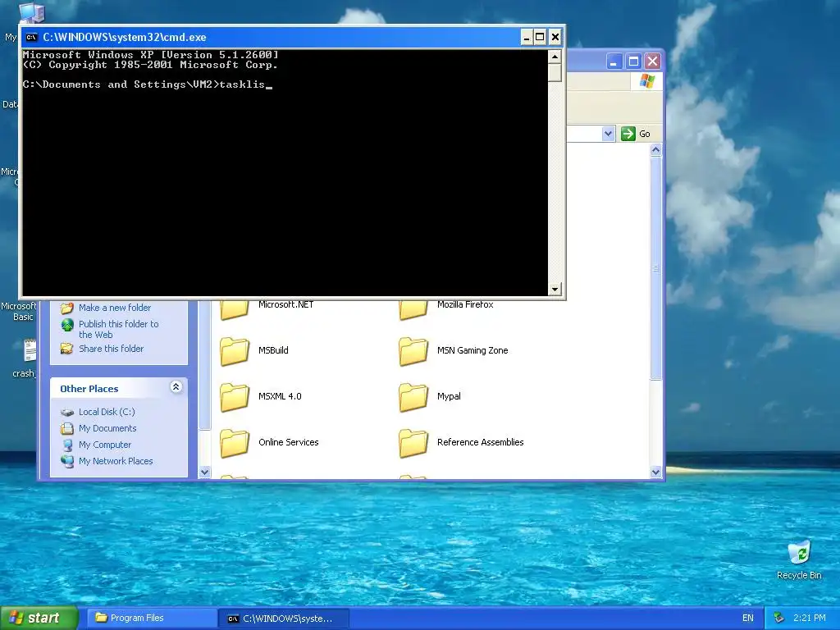The image size is (840, 630).
Task: Click task pane scrollbar down arrow
Action: (204, 472)
